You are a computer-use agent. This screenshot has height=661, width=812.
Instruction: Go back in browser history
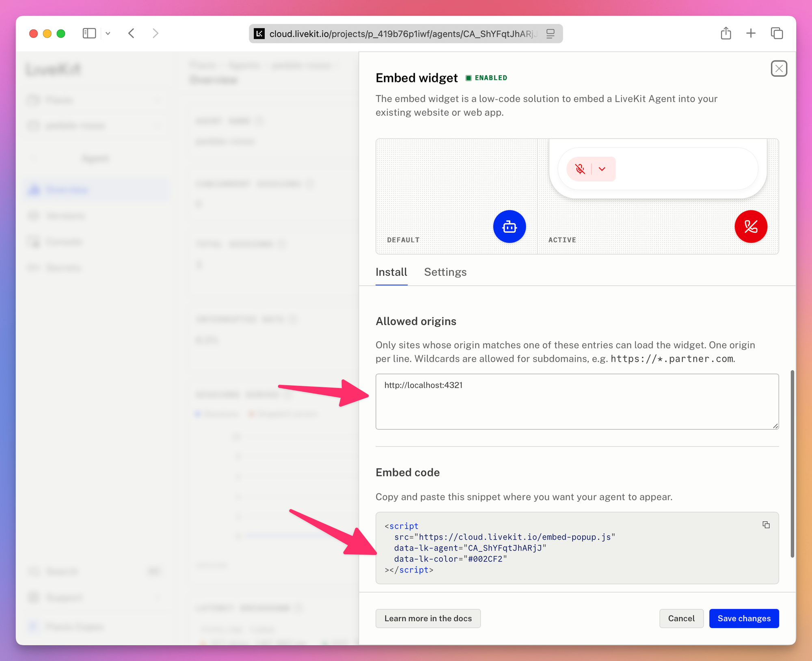(x=131, y=33)
